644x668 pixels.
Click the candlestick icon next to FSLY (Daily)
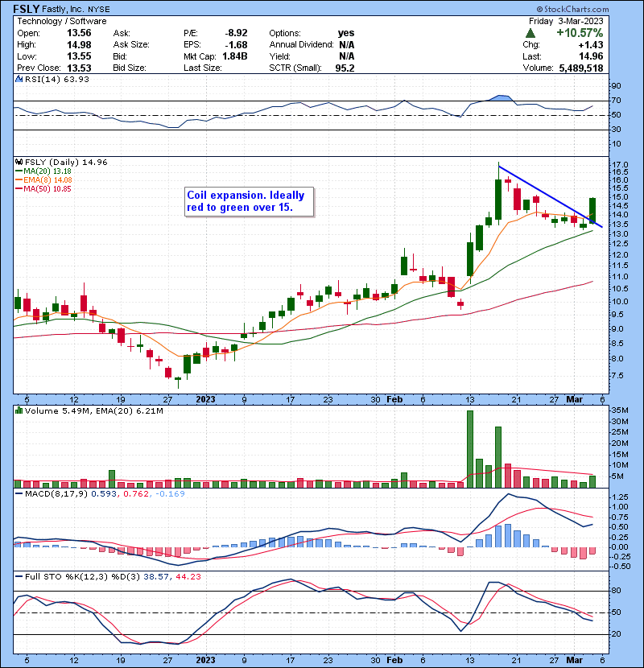tap(19, 163)
